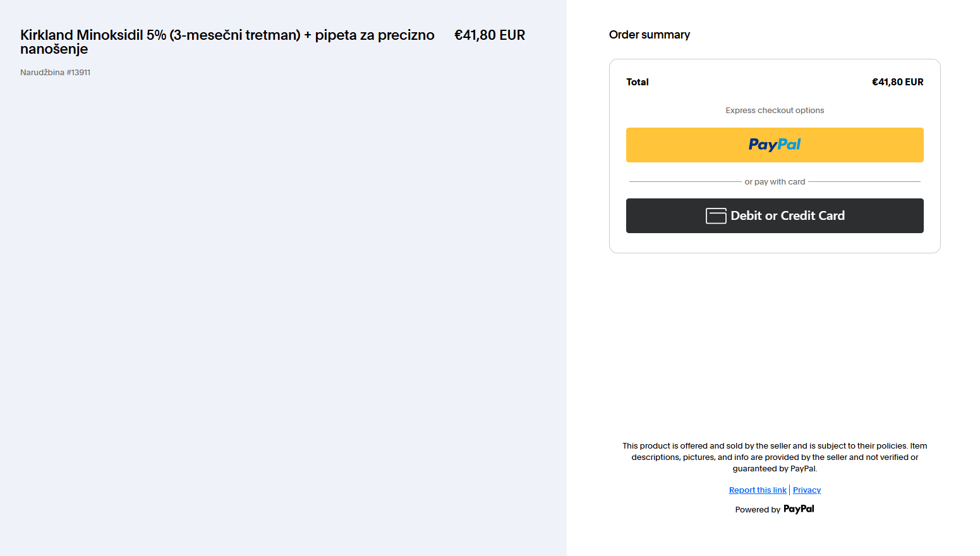Click the word 'nanošenje' in product title
This screenshot has height=556, width=980.
(x=54, y=49)
